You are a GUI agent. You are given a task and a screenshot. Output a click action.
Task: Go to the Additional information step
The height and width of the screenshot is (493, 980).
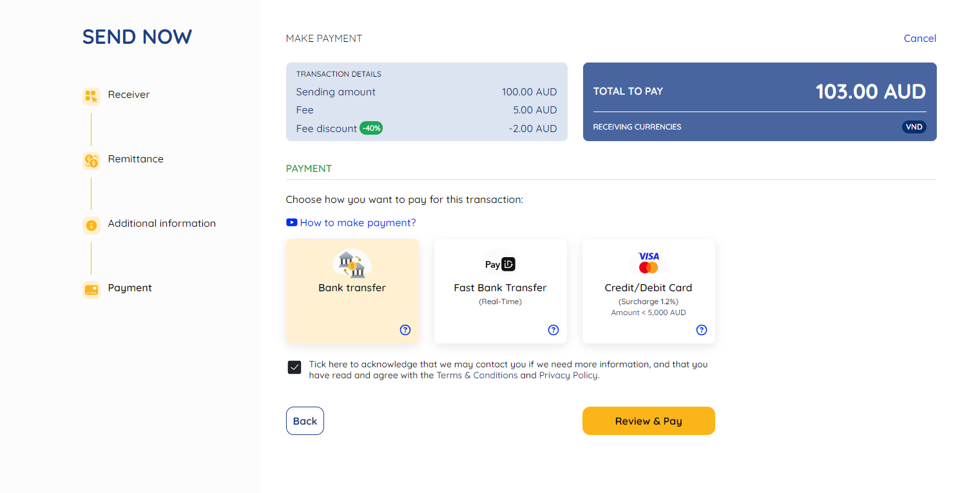pos(162,223)
